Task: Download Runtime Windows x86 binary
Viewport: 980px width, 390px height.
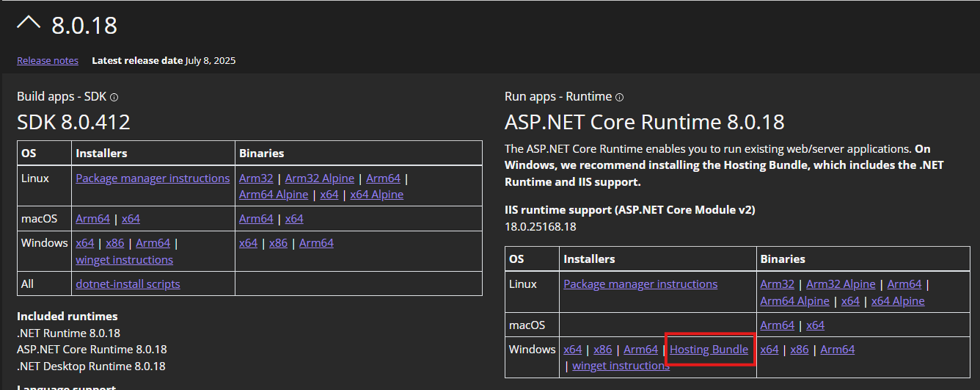Action: pyautogui.click(x=800, y=349)
